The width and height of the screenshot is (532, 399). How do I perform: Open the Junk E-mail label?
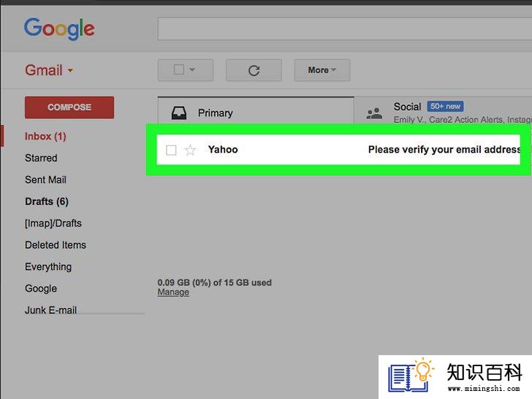point(50,310)
